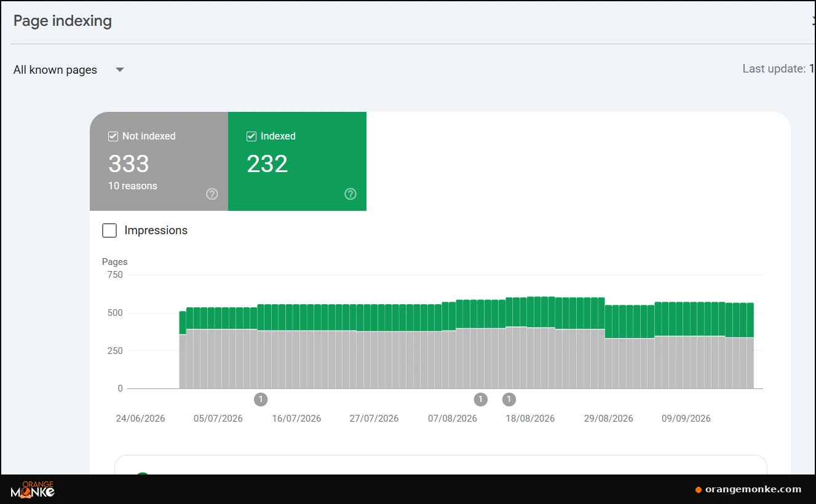Enable the Impressions checkbox

point(109,230)
